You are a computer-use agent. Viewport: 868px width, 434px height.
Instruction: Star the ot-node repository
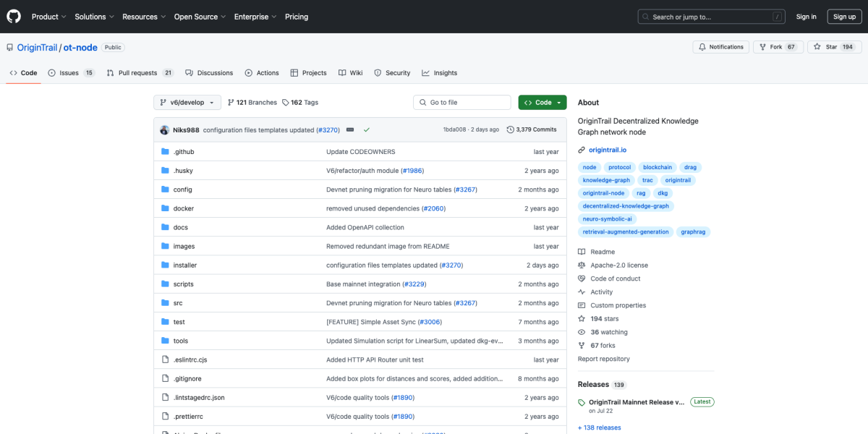coord(825,47)
